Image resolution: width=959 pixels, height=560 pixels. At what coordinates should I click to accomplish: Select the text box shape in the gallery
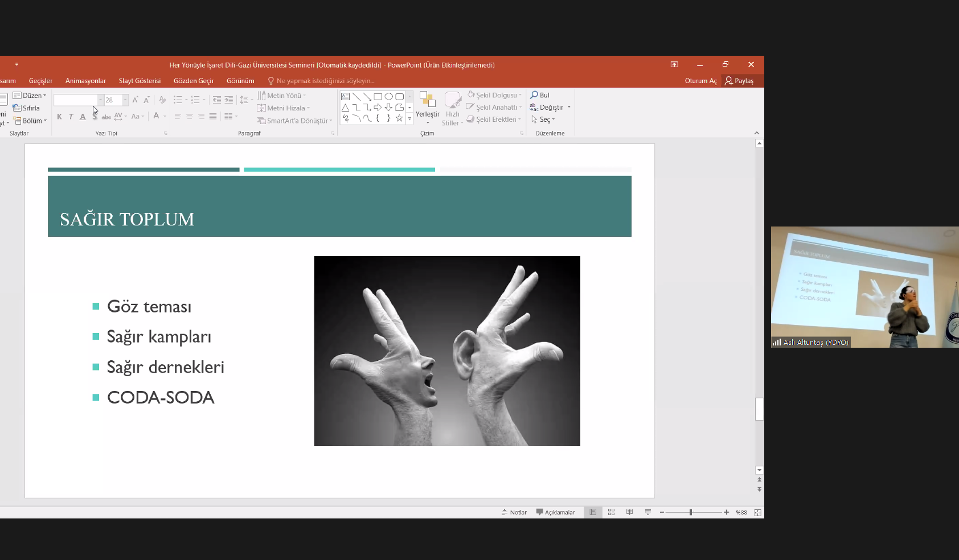coord(345,96)
